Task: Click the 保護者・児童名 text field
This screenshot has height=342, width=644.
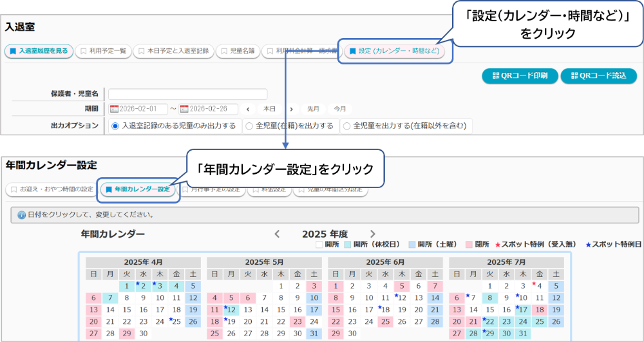Action: pyautogui.click(x=187, y=94)
